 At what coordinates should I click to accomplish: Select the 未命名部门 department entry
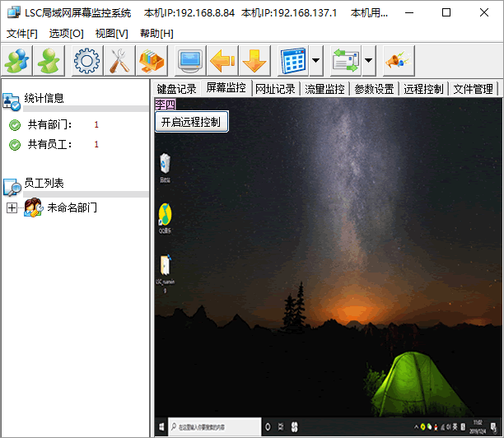tap(72, 207)
